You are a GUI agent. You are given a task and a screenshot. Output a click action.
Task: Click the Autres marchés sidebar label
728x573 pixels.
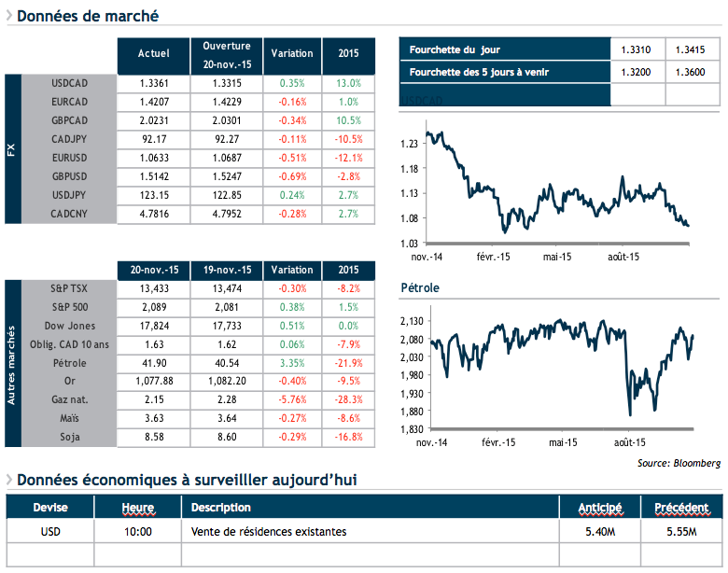(x=12, y=363)
